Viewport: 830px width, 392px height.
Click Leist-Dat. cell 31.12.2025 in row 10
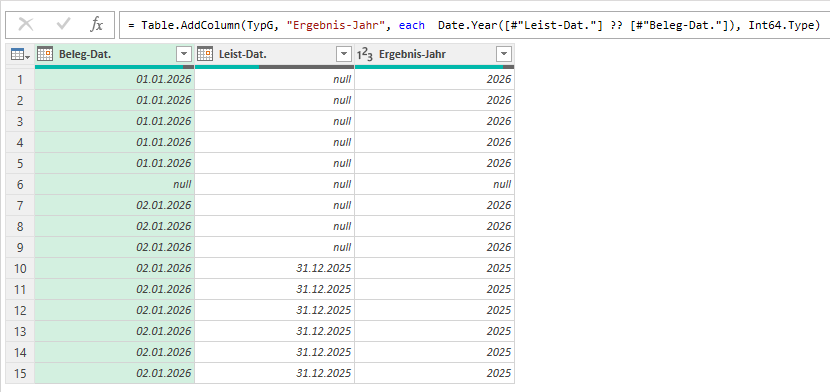click(x=275, y=268)
